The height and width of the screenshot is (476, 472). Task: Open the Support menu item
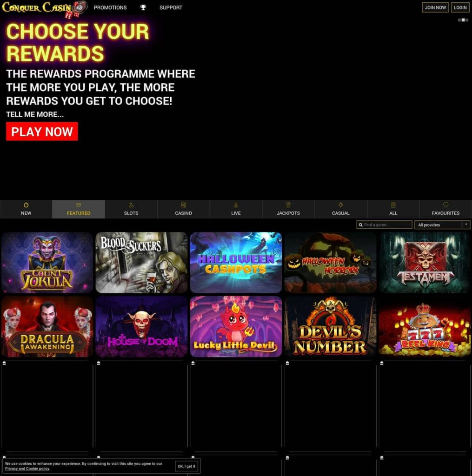point(171,7)
